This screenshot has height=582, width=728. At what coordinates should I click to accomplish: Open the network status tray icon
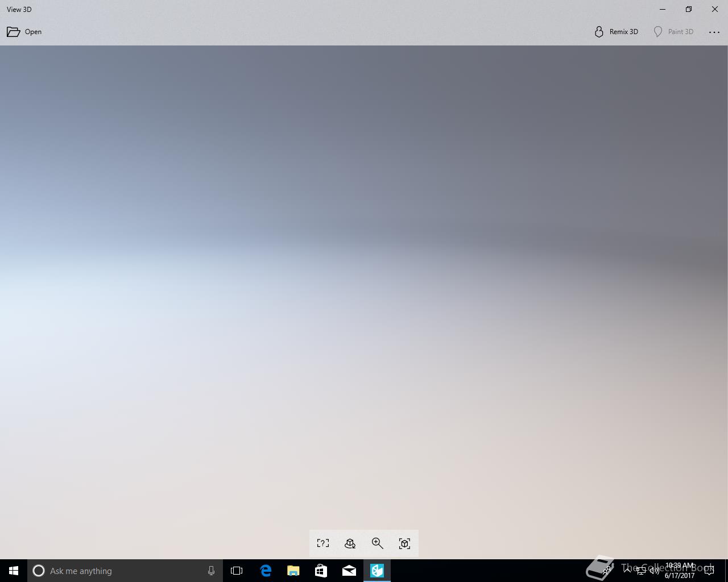pyautogui.click(x=641, y=571)
